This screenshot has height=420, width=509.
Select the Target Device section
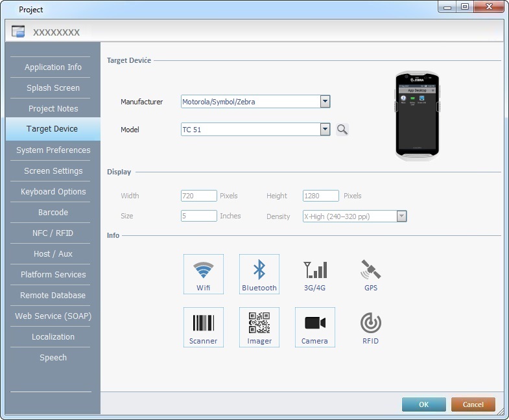click(x=53, y=129)
